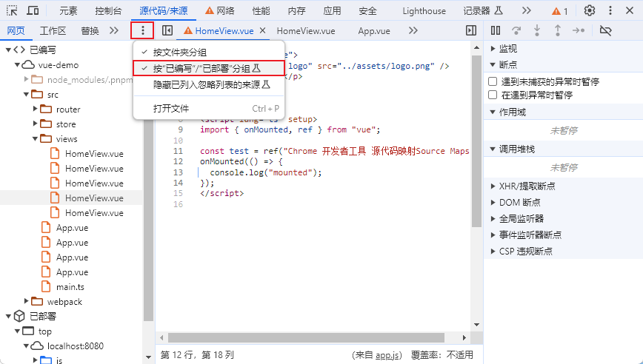Click the editor vertical scrollbar thumb

tap(476, 141)
